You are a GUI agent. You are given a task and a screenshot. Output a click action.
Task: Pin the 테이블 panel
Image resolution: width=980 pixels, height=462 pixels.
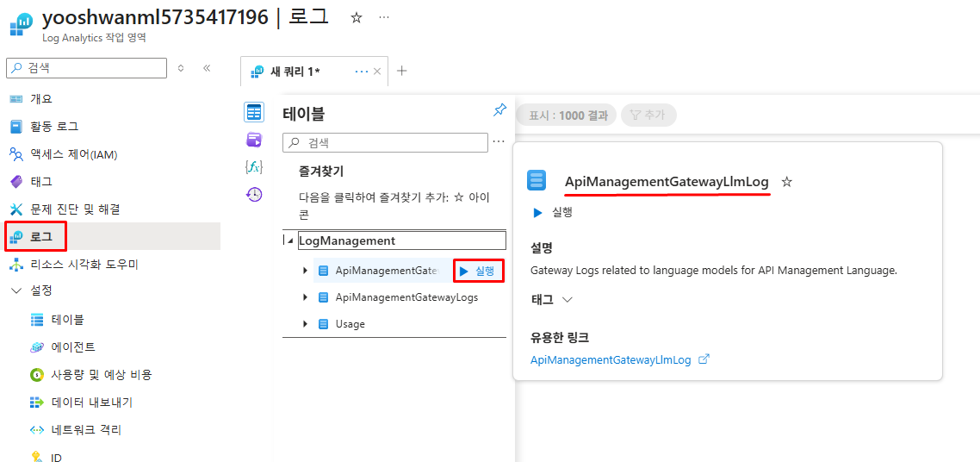pos(499,110)
